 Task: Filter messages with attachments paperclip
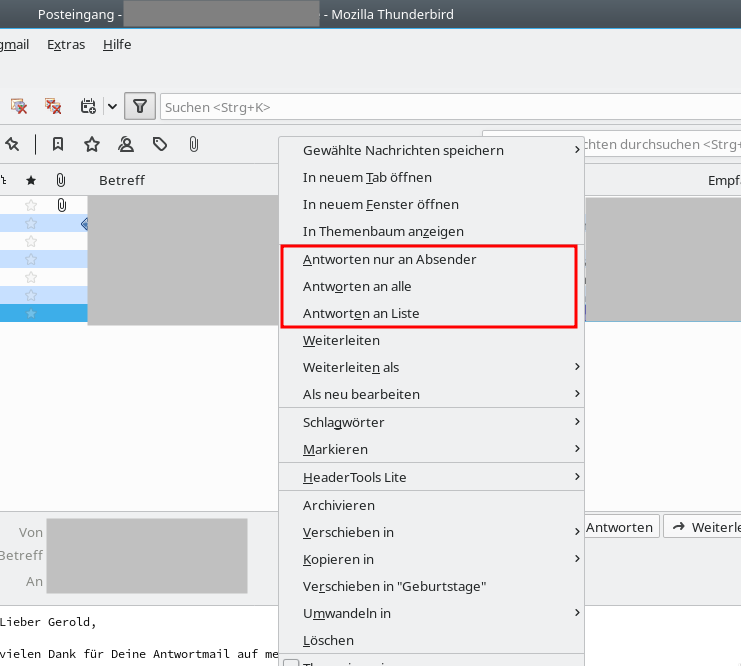tap(193, 145)
